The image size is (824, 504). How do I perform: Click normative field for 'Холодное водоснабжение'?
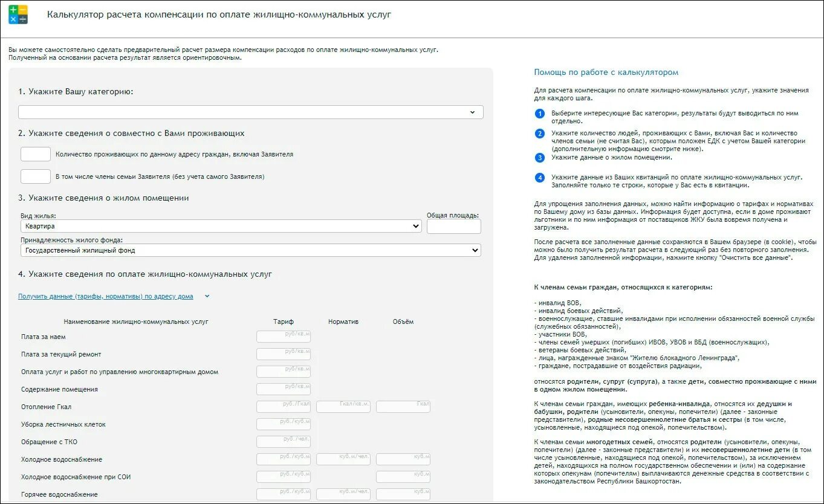343,459
